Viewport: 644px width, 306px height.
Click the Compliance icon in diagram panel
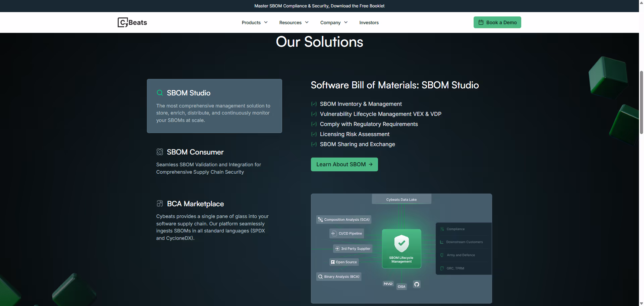[442, 229]
